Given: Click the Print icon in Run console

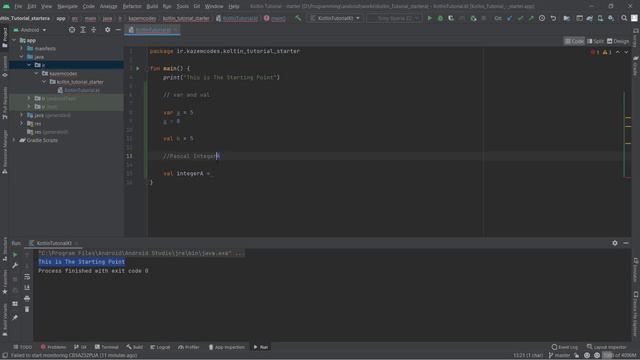Looking at the screenshot, I should point(27,299).
